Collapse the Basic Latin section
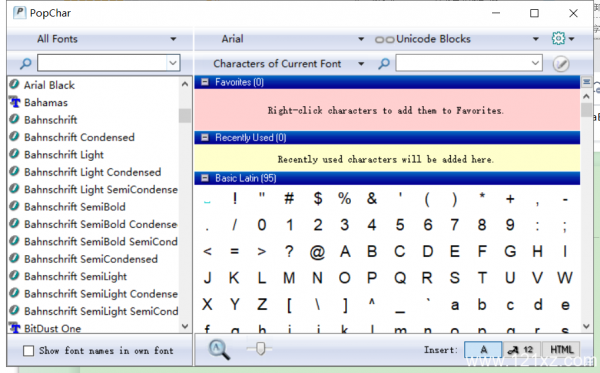Image resolution: width=600 pixels, height=373 pixels. click(205, 178)
